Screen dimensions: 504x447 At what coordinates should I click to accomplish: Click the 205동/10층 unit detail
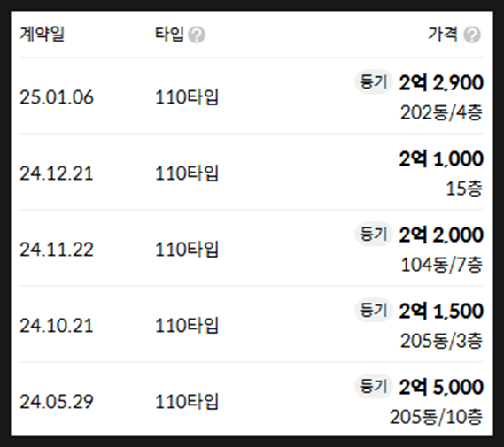[x=436, y=417]
